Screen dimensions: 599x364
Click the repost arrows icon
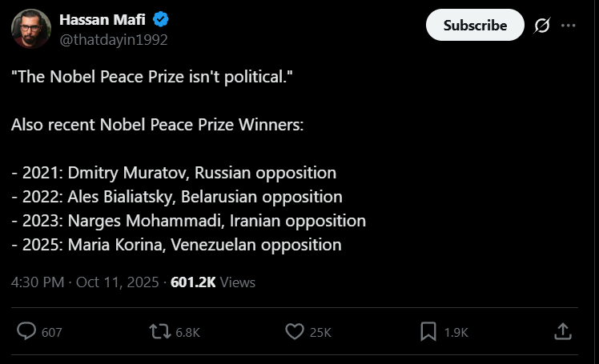click(160, 331)
